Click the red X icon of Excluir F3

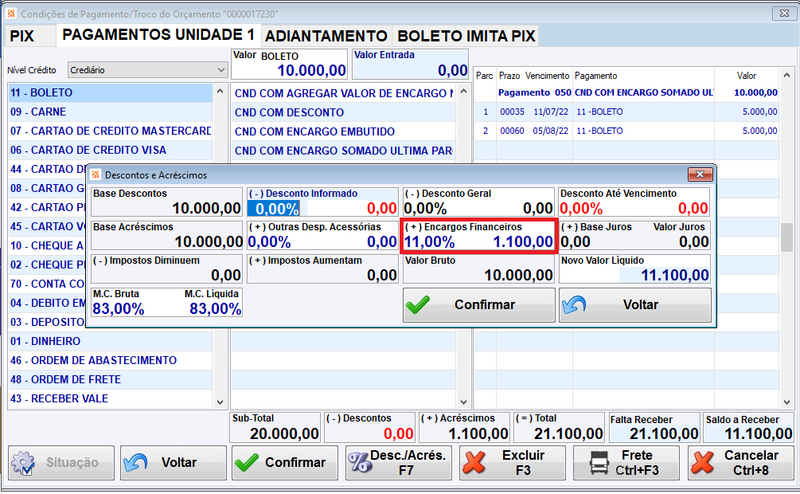pyautogui.click(x=474, y=462)
